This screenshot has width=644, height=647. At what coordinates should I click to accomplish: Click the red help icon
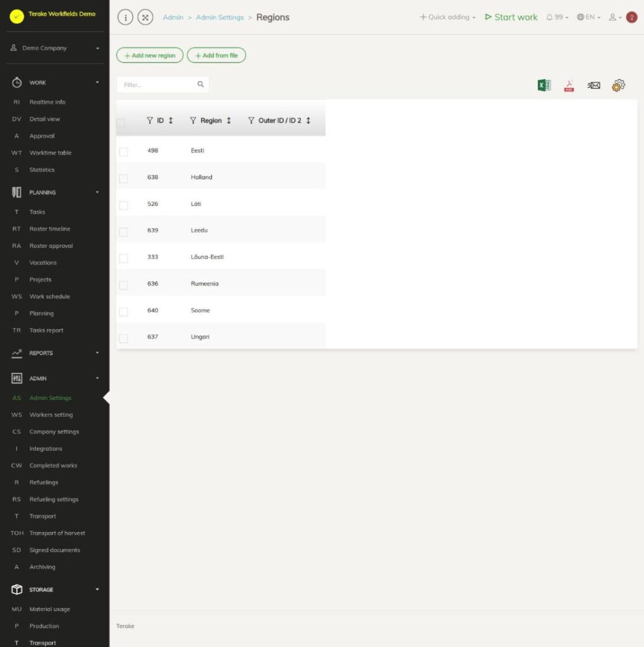(631, 17)
